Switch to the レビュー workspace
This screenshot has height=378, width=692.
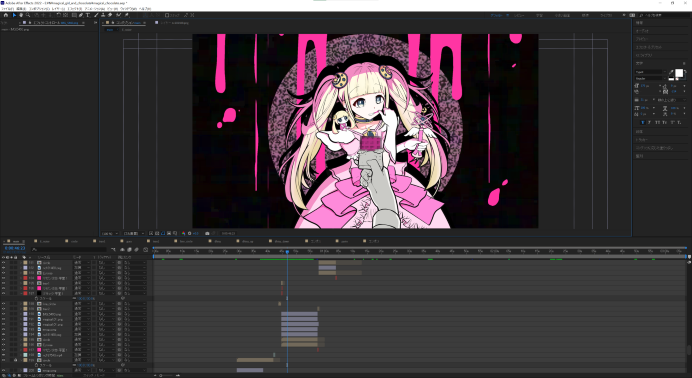point(519,15)
